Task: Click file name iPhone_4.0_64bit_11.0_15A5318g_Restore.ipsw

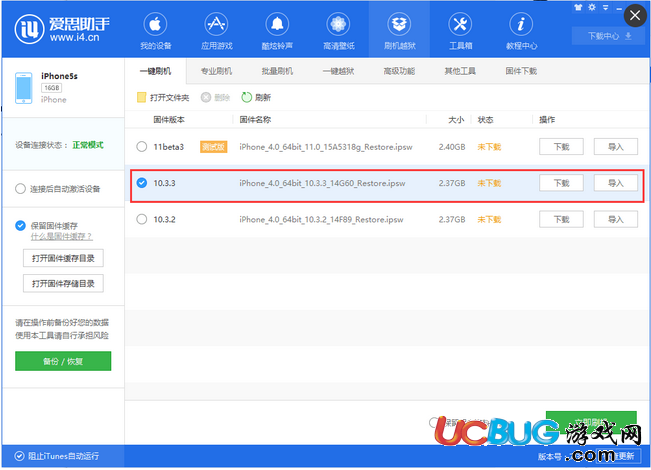Action: click(x=326, y=147)
